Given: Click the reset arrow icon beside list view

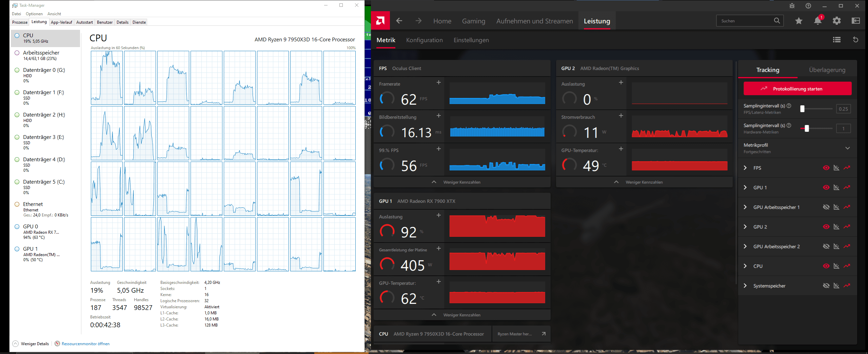Looking at the screenshot, I should click(x=856, y=40).
